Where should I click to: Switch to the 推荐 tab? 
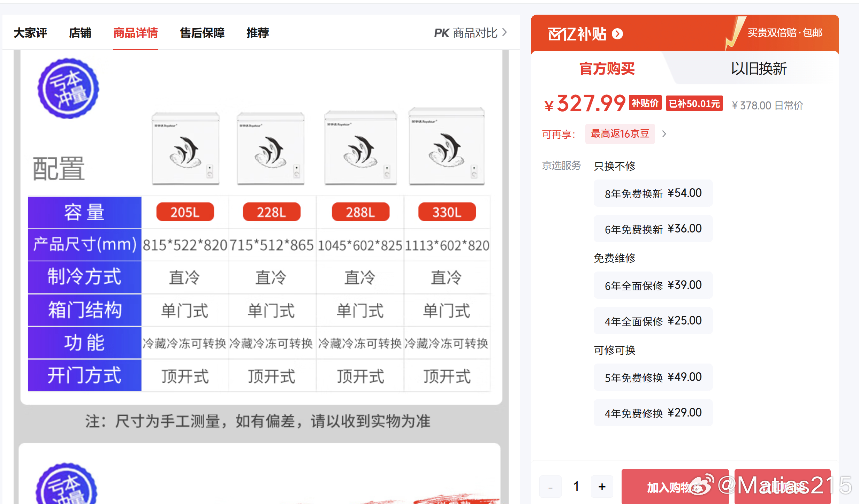[257, 32]
